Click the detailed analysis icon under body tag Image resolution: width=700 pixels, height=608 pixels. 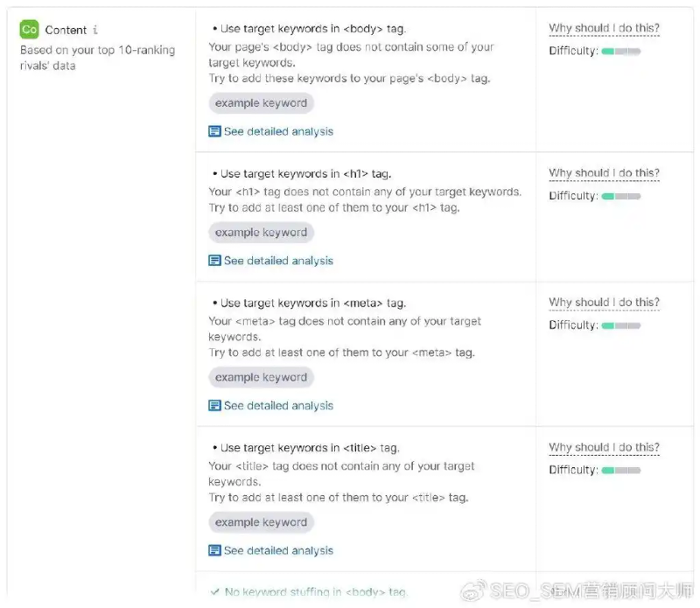(x=214, y=131)
